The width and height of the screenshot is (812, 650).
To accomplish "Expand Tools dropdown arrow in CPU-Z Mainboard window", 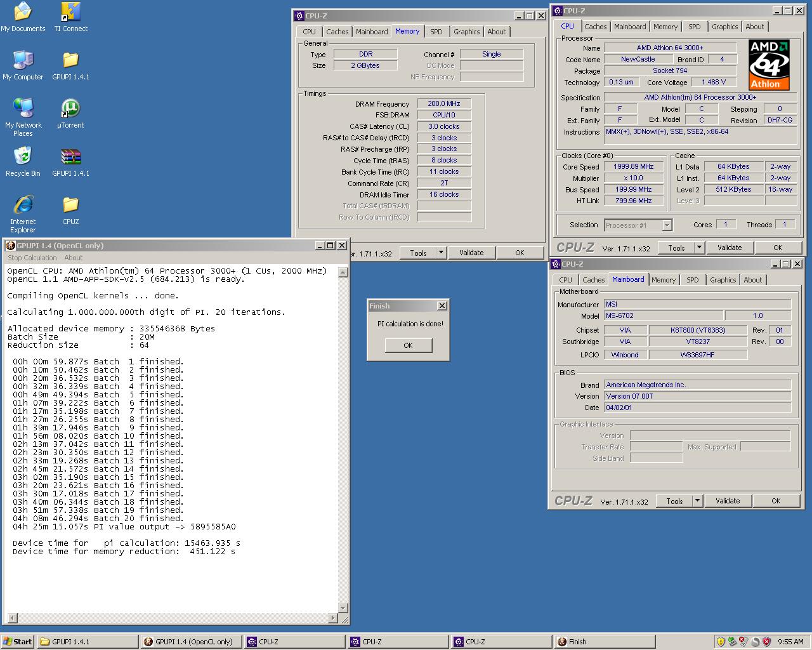I will [698, 501].
